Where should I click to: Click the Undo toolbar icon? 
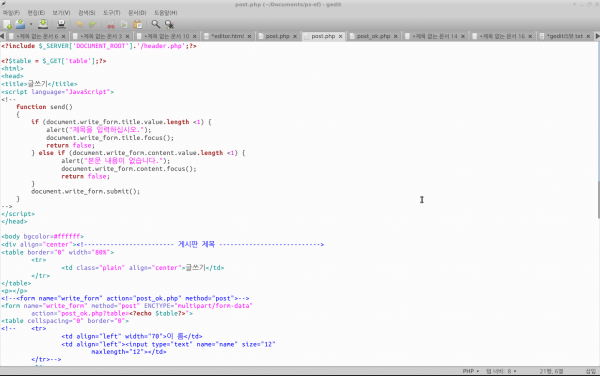(80, 24)
